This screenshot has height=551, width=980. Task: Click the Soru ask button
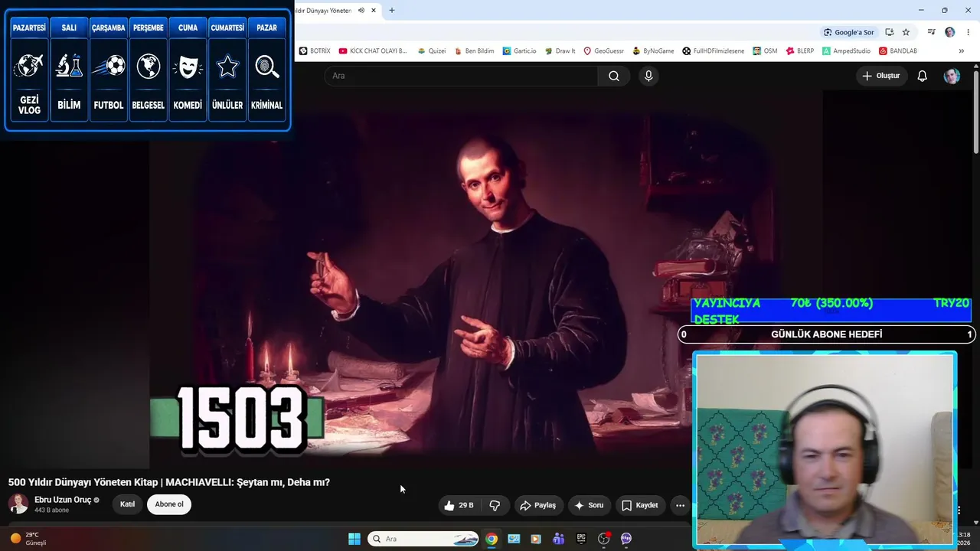[589, 505]
